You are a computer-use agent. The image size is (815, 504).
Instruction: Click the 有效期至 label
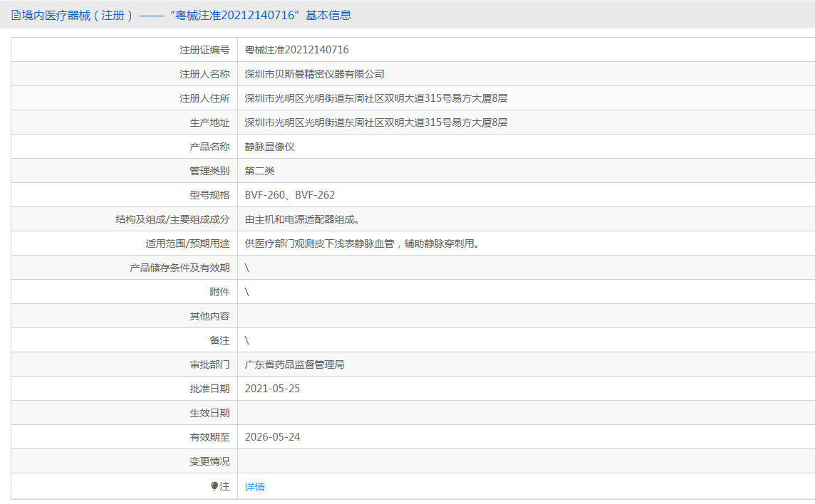(x=209, y=437)
